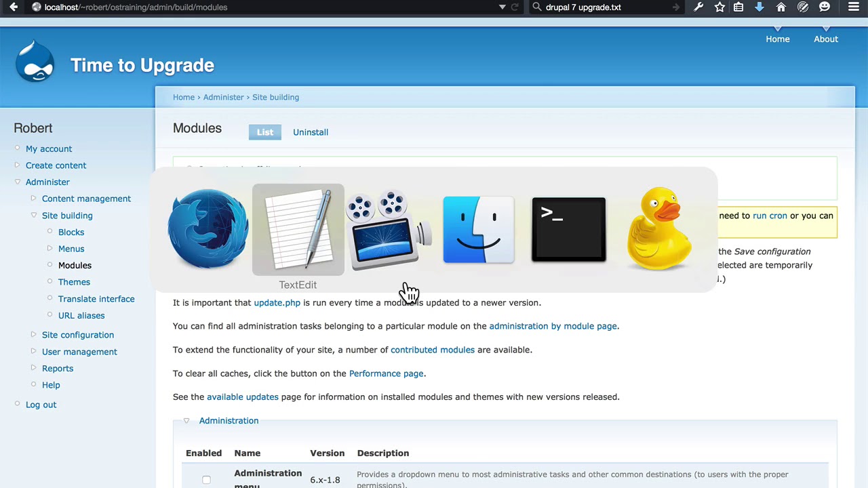
Task: Click the chat bubble toolbar icon
Action: tap(825, 7)
